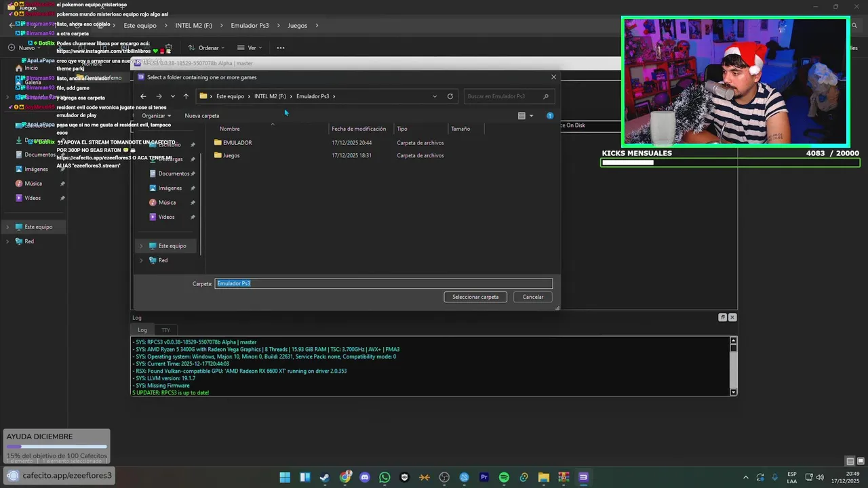868x488 pixels.
Task: Click the 'Buscar en Emulador Ps3' search field
Action: coord(508,96)
